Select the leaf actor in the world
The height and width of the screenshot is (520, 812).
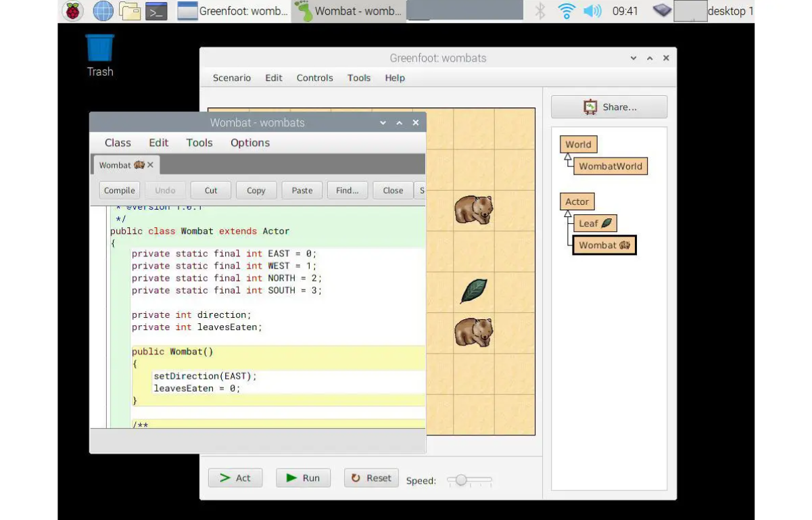pos(473,291)
